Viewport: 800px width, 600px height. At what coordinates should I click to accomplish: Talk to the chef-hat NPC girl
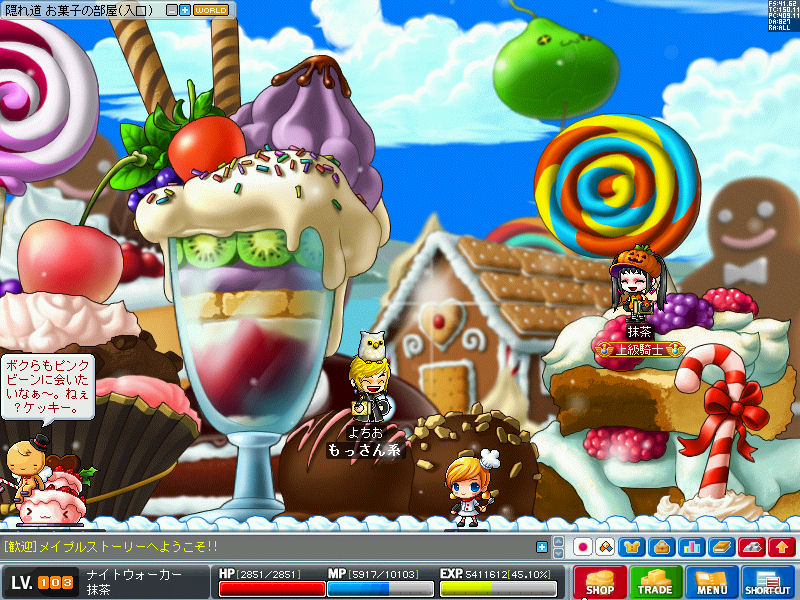[x=469, y=487]
